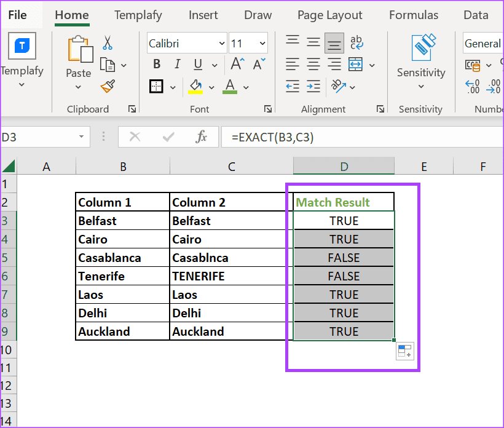Switch to the Draw tab

click(x=258, y=15)
